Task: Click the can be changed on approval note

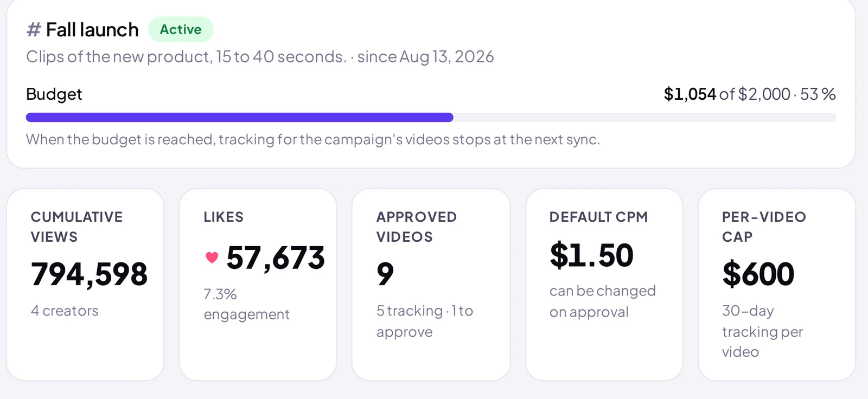Action: coord(603,301)
